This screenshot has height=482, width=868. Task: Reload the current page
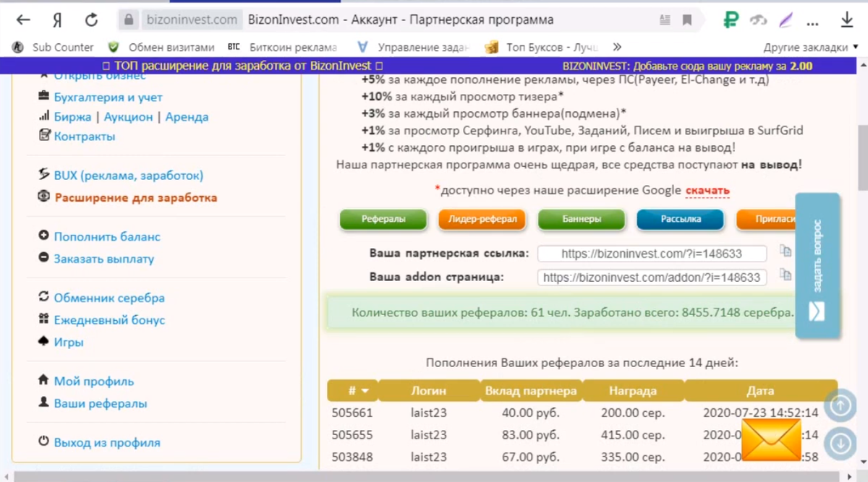[91, 20]
